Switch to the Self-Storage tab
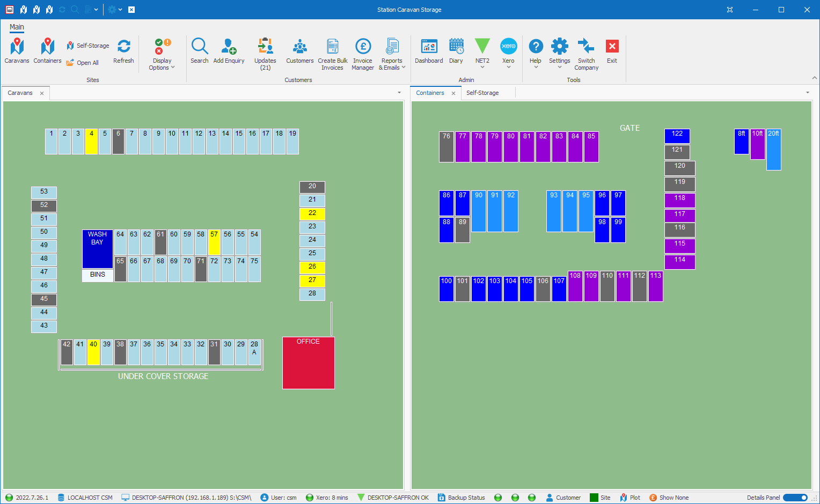Image resolution: width=820 pixels, height=504 pixels. [482, 93]
